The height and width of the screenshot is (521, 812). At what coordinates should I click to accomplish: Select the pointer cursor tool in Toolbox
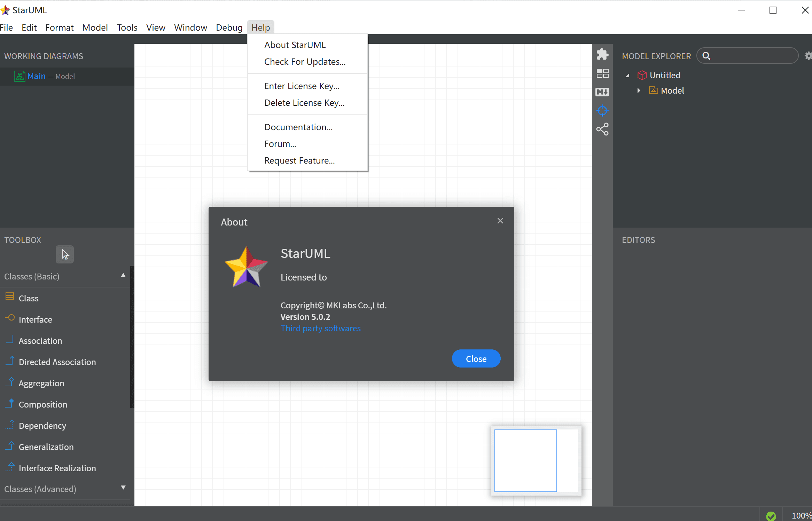coord(65,254)
